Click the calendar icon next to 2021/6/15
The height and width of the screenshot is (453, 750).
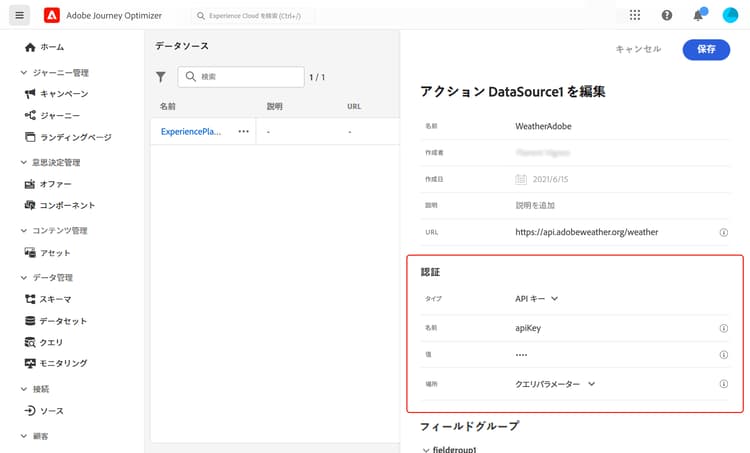point(521,179)
